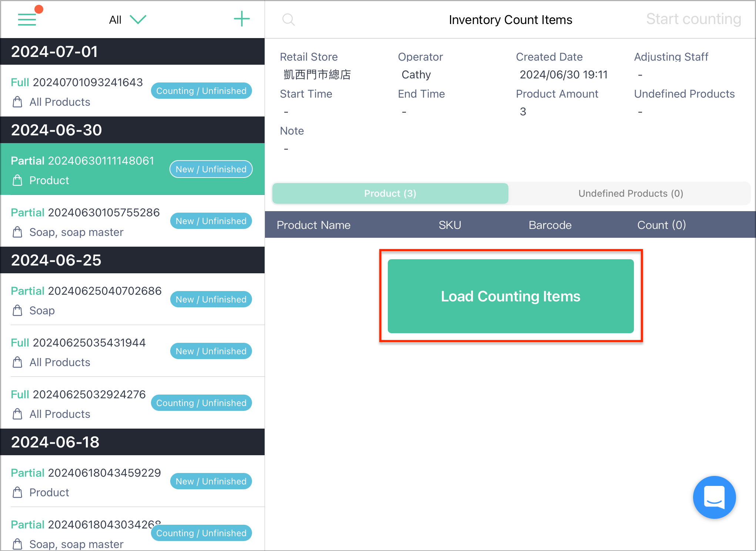The width and height of the screenshot is (756, 551).
Task: Click Counting / Unfinished badge on 20240625032924276
Action: pos(201,403)
